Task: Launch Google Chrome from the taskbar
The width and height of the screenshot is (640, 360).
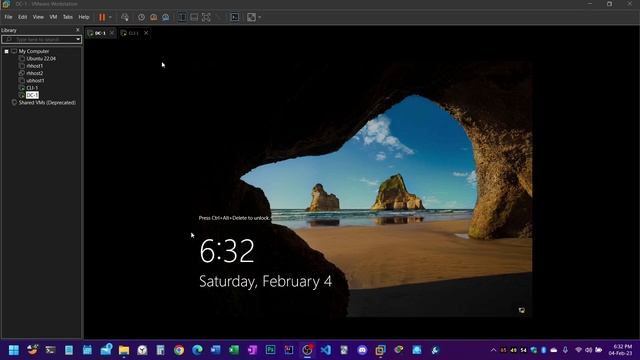Action: tap(179, 350)
